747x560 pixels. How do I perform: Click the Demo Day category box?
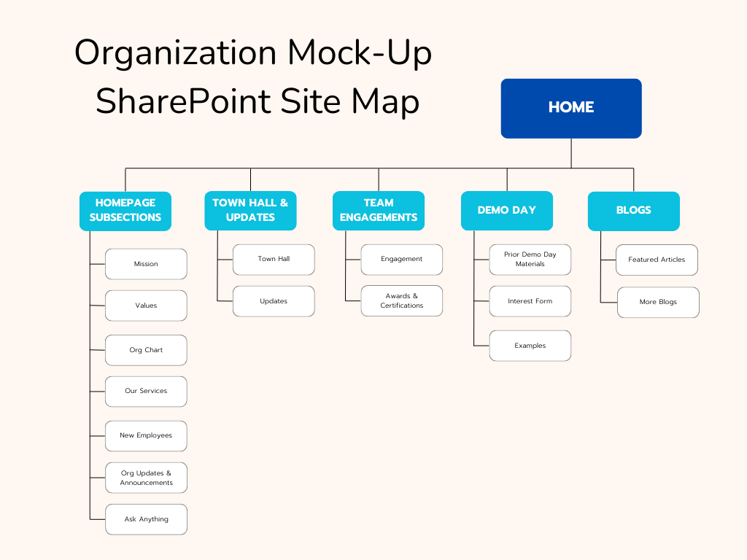click(x=506, y=211)
